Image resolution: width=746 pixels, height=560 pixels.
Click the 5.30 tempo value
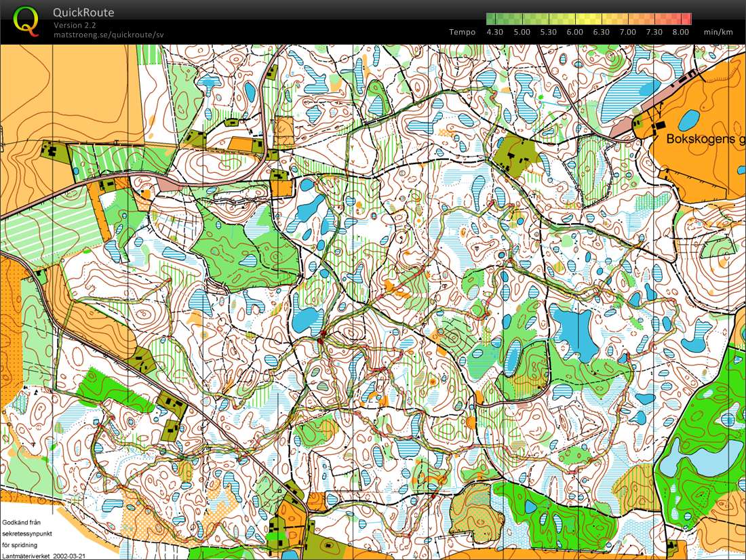[548, 32]
